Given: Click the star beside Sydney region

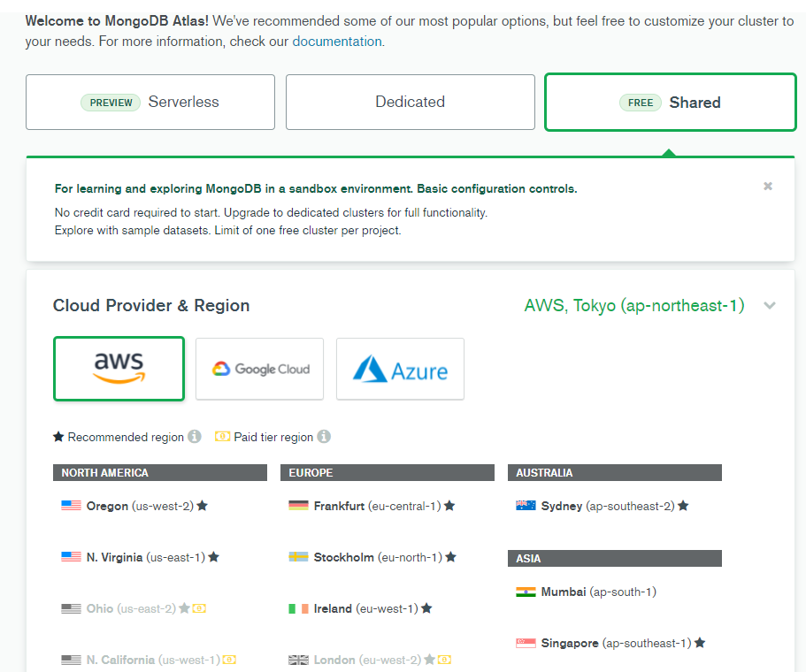Looking at the screenshot, I should [683, 506].
